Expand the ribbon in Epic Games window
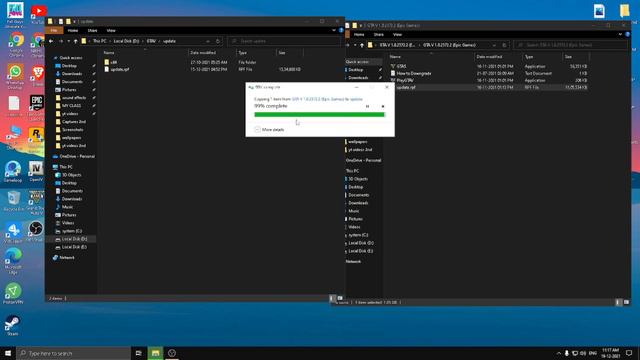 click(620, 35)
